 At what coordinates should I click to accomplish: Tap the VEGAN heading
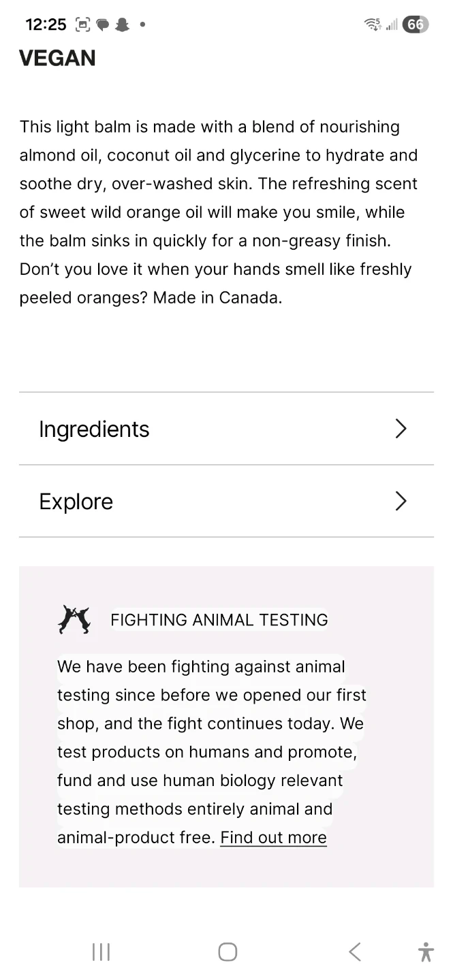(x=57, y=59)
